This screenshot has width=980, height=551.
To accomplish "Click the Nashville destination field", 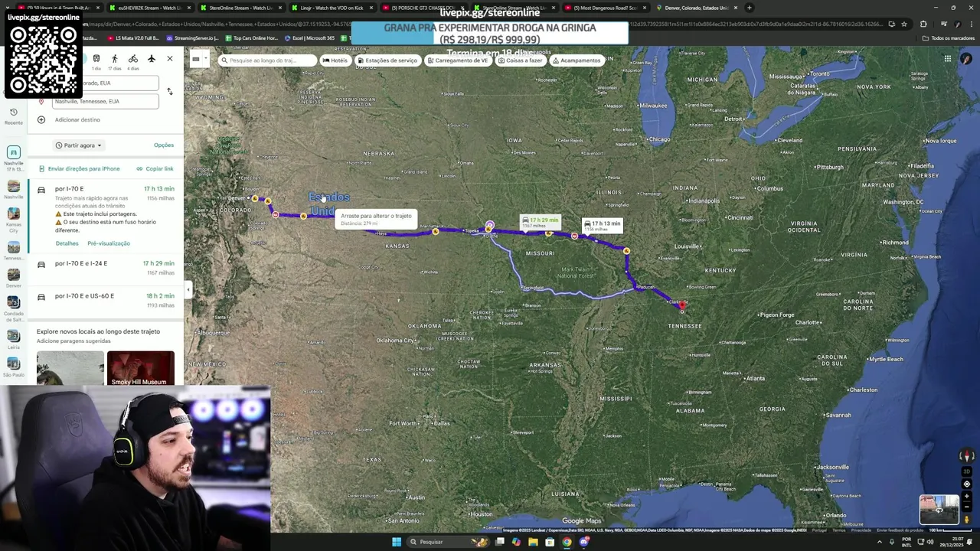I will [x=106, y=101].
